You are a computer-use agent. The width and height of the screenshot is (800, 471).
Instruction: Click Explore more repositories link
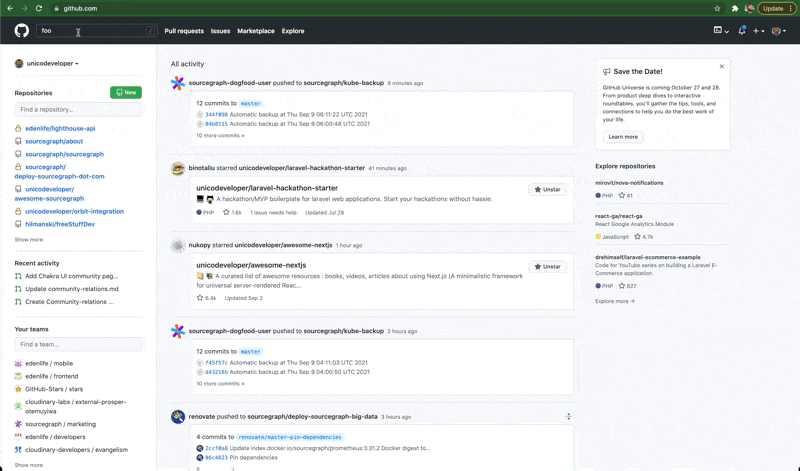(x=614, y=301)
